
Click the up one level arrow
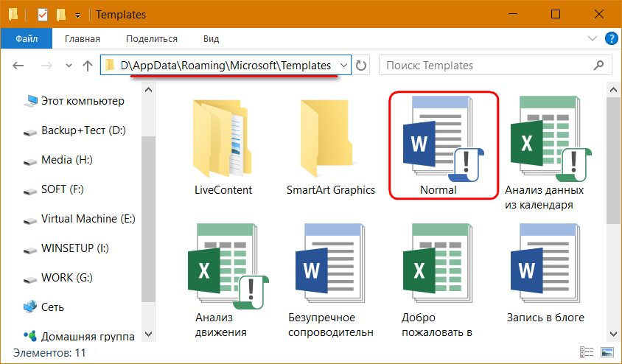(86, 66)
